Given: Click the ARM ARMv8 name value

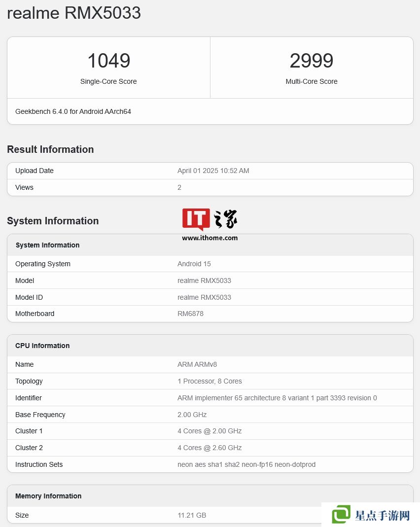Looking at the screenshot, I should pyautogui.click(x=197, y=364).
